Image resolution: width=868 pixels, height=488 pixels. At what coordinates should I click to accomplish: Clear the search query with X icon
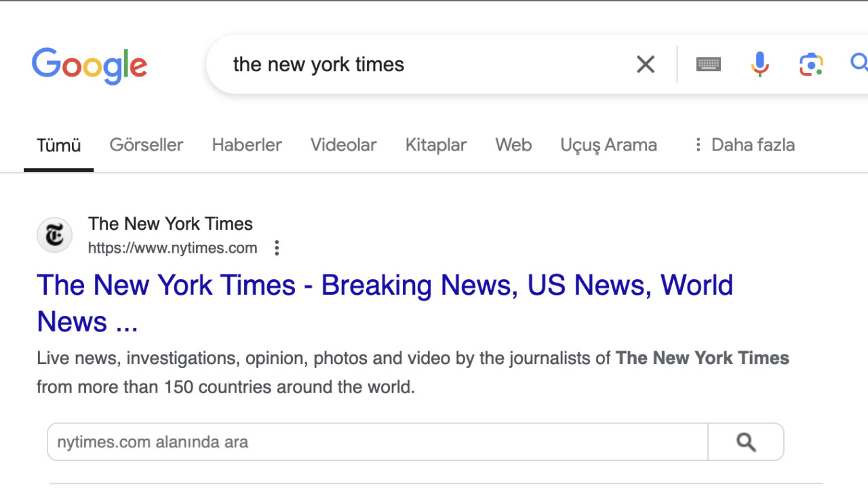[646, 64]
